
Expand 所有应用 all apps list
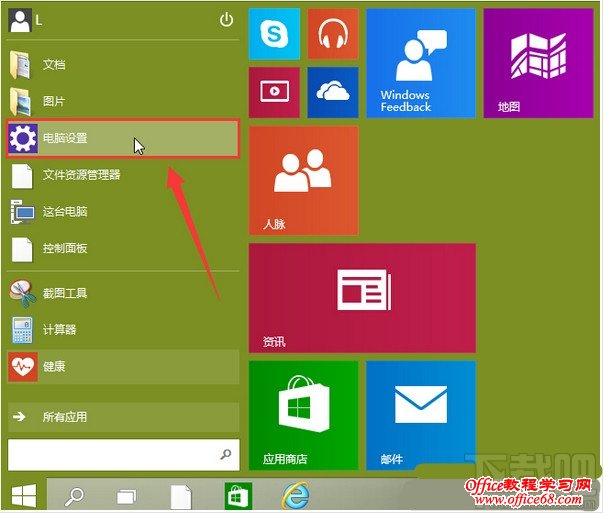tap(123, 417)
